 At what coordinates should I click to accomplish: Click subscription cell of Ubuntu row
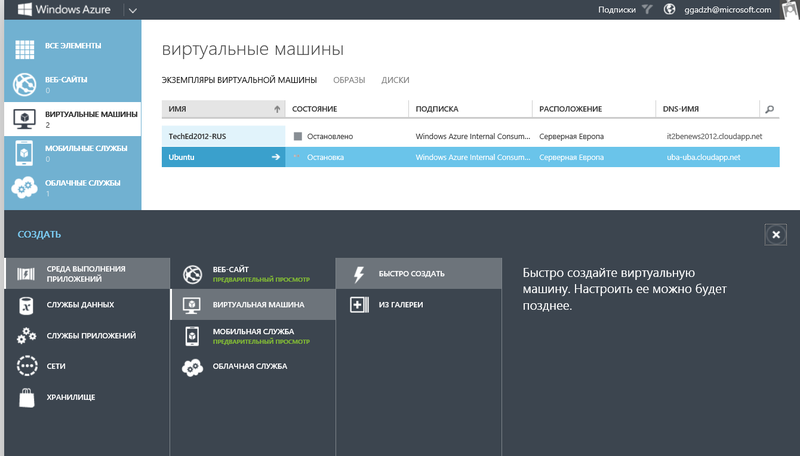473,157
